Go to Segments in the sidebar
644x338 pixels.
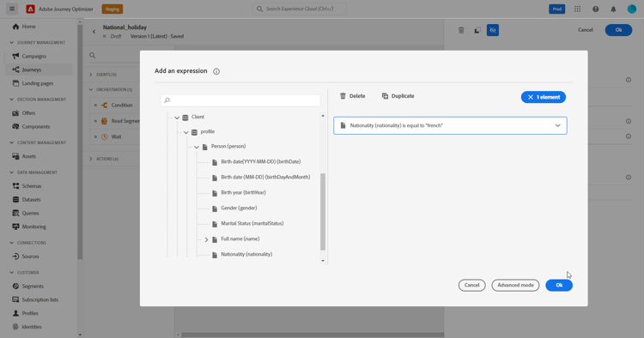(x=33, y=286)
